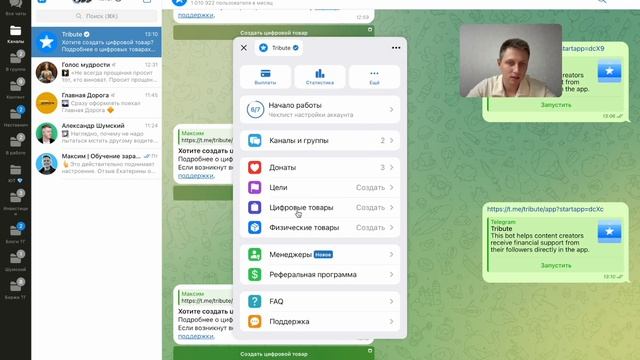Open the Наставник folder in the sidebar

16,117
